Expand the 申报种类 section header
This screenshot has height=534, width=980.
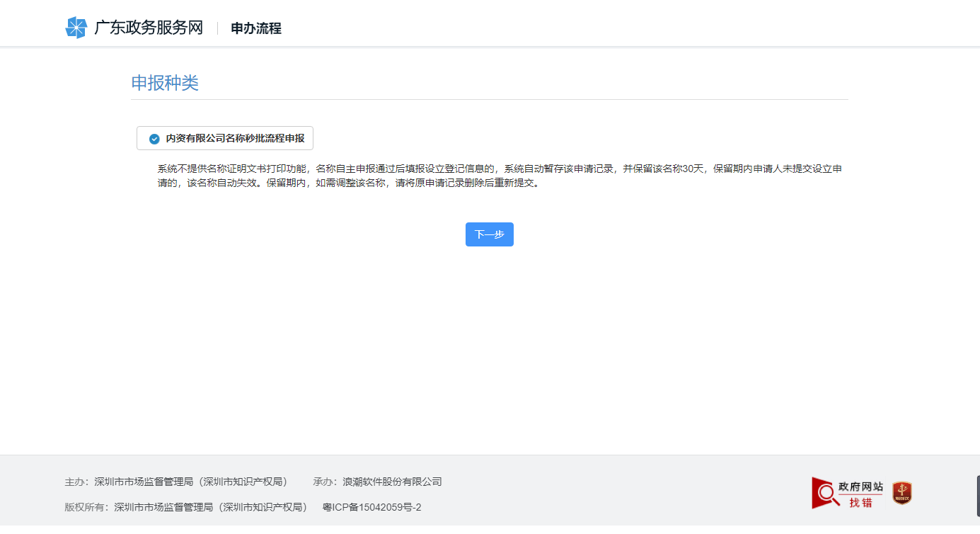click(x=165, y=83)
